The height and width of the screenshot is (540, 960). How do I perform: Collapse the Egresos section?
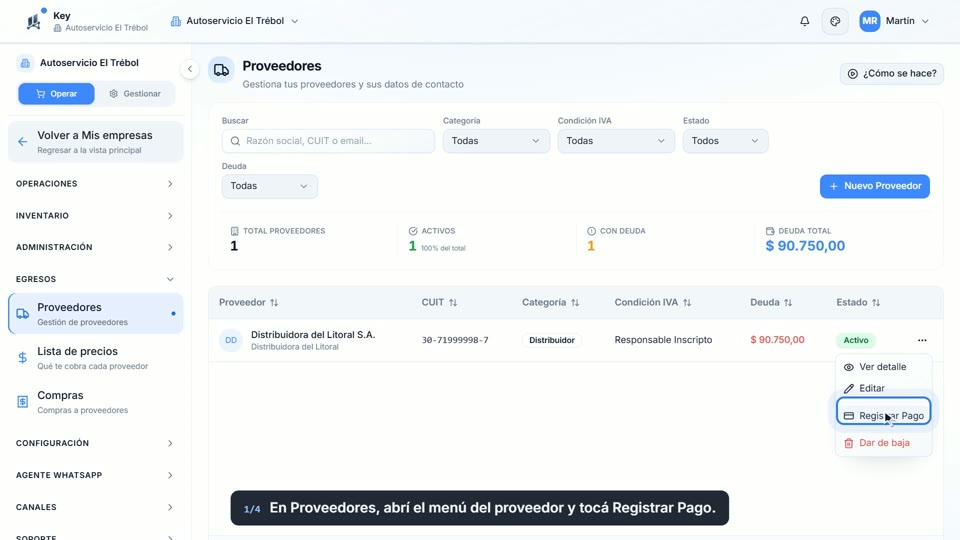click(x=94, y=279)
